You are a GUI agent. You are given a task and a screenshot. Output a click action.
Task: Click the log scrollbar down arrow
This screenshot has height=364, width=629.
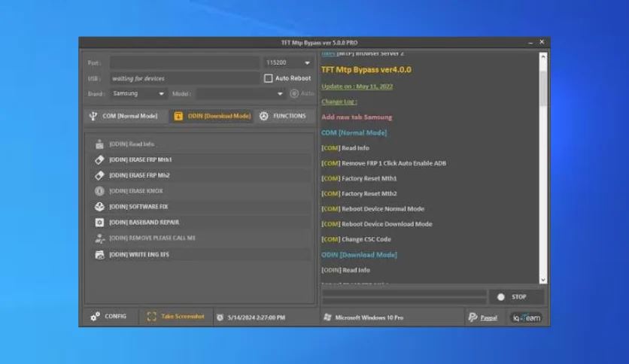click(x=543, y=281)
